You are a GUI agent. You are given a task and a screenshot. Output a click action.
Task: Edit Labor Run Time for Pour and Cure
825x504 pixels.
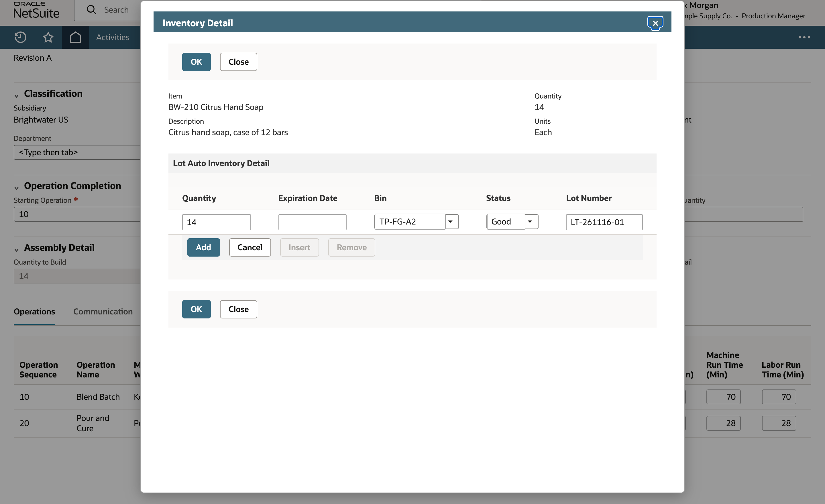[779, 423]
